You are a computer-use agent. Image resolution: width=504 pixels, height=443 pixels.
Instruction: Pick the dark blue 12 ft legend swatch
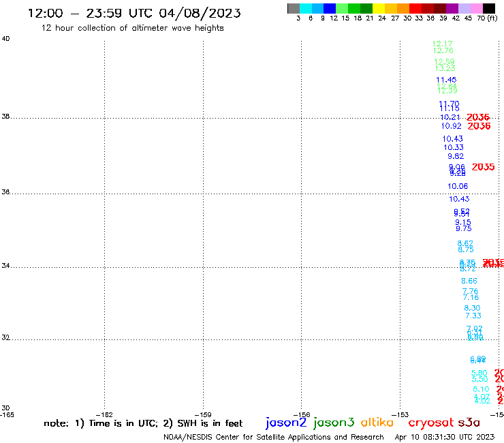click(x=330, y=8)
